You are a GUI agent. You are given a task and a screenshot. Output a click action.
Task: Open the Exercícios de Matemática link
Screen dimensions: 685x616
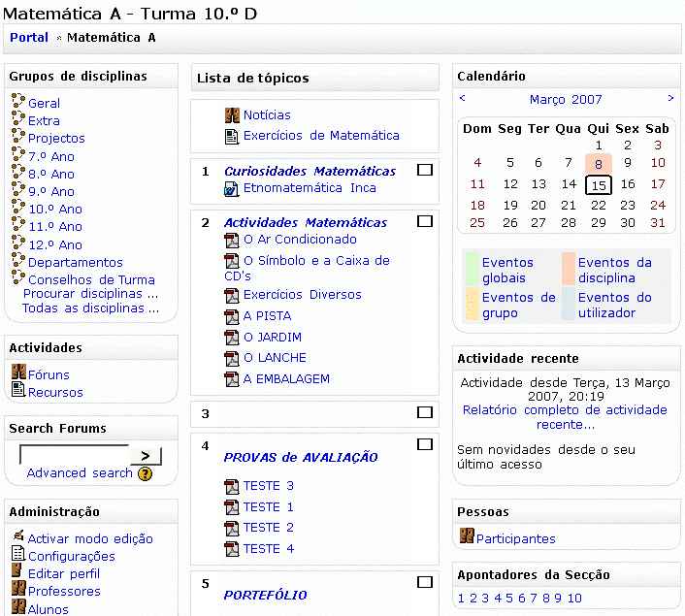pos(320,136)
